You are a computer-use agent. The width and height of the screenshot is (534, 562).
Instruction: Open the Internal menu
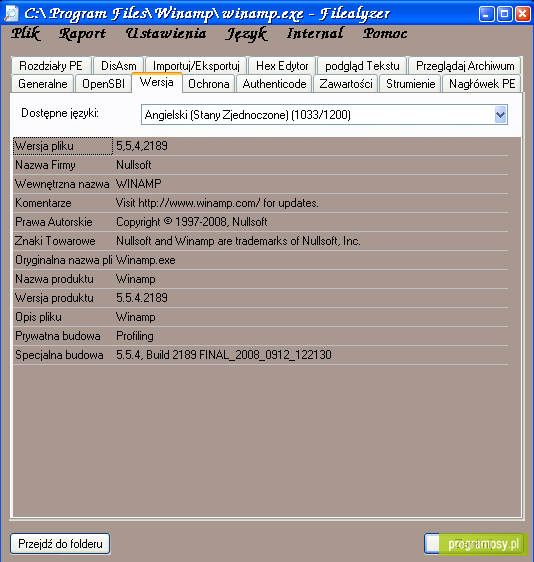tap(315, 33)
